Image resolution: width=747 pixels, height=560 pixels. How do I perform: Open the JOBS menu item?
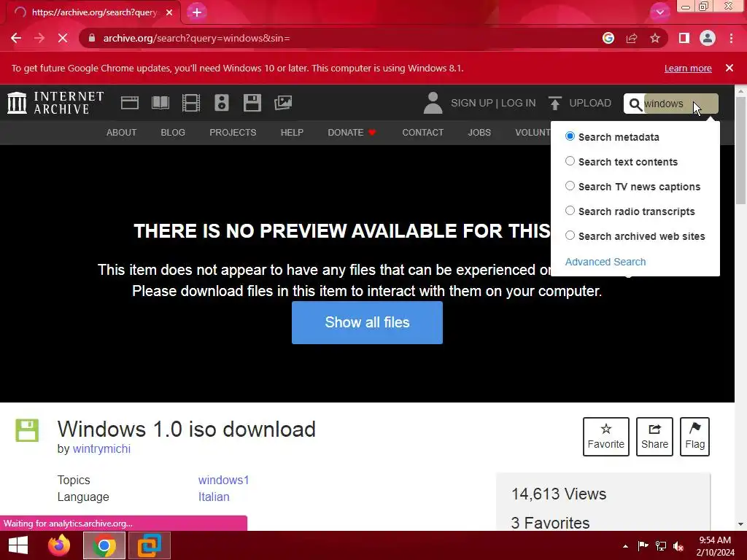[x=479, y=133]
